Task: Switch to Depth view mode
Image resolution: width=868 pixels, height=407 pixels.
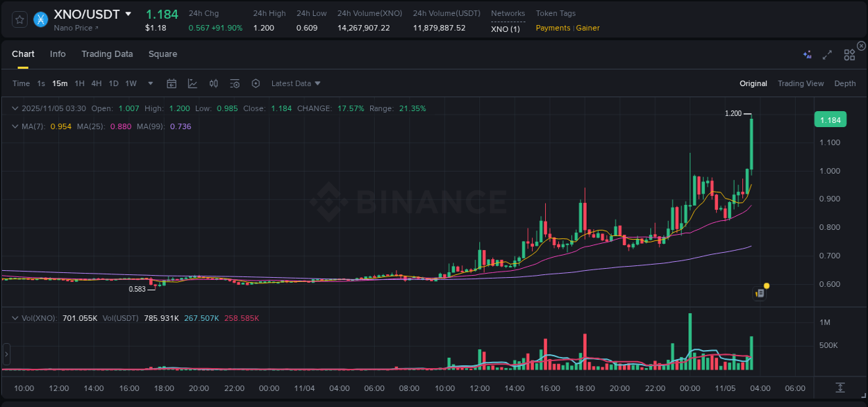Action: pyautogui.click(x=845, y=83)
